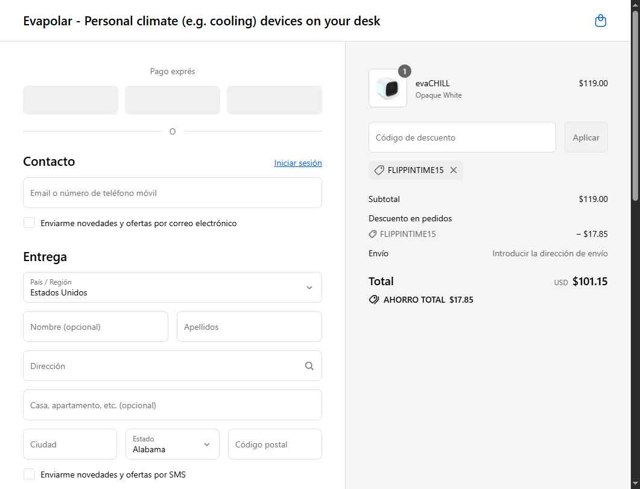Viewport: 640px width, 489px height.
Task: Click the Pago exprés label
Action: (172, 71)
